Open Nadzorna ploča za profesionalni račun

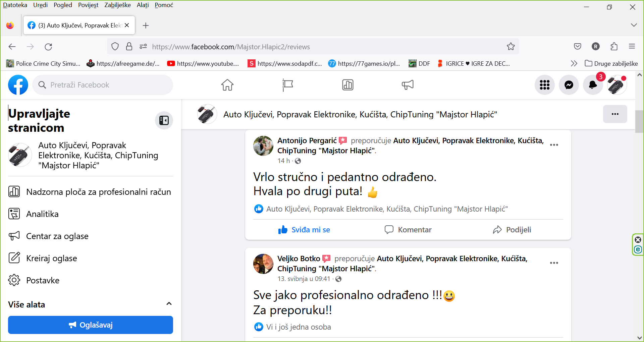pos(91,192)
